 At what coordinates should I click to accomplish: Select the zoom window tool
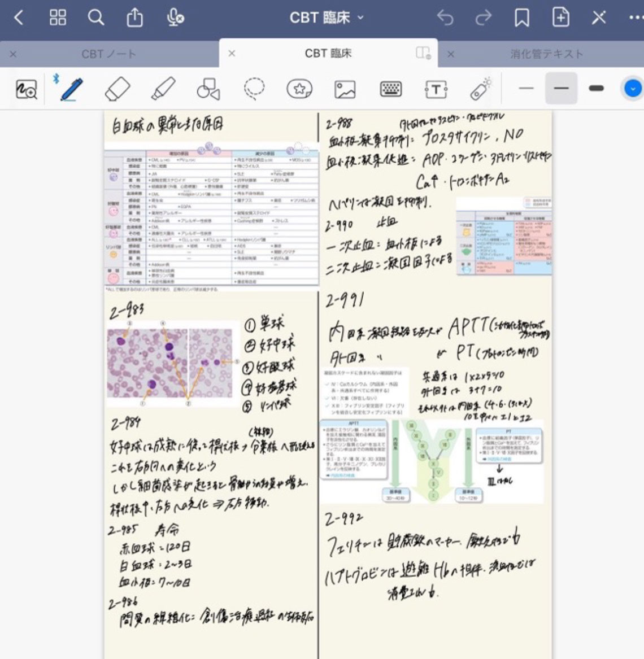27,89
